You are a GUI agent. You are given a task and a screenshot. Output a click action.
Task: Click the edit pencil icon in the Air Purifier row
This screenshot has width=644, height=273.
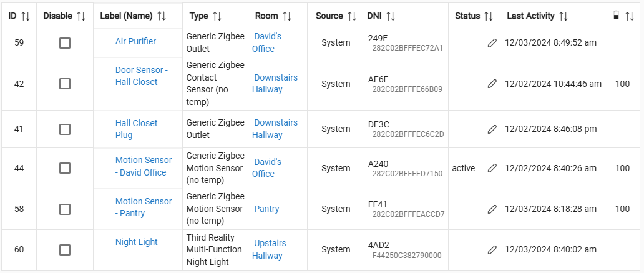coord(492,43)
